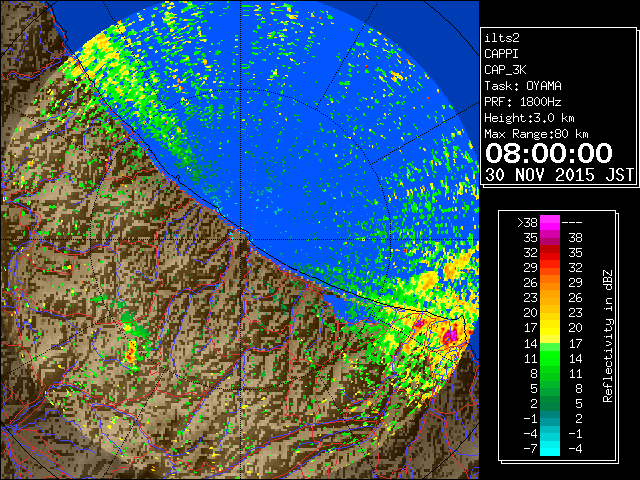Pick the yellow legend swatch beside '17'
Screen dimensions: 640x480
(x=550, y=328)
